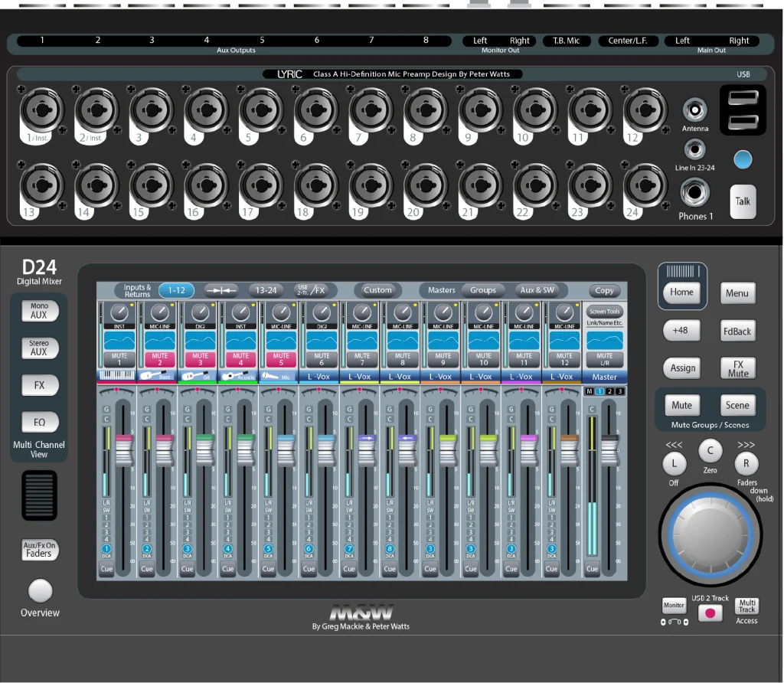Click the fader handle on channel 1
Viewport: 784px width, 683px height.
point(124,449)
